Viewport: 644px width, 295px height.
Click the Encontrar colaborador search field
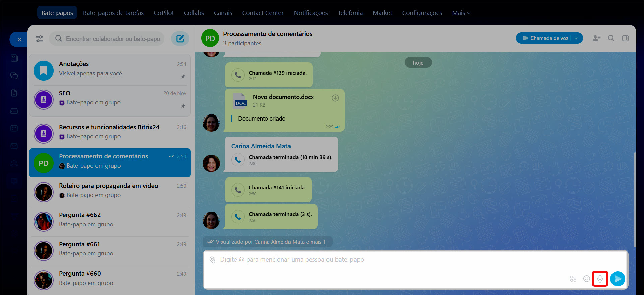click(113, 39)
